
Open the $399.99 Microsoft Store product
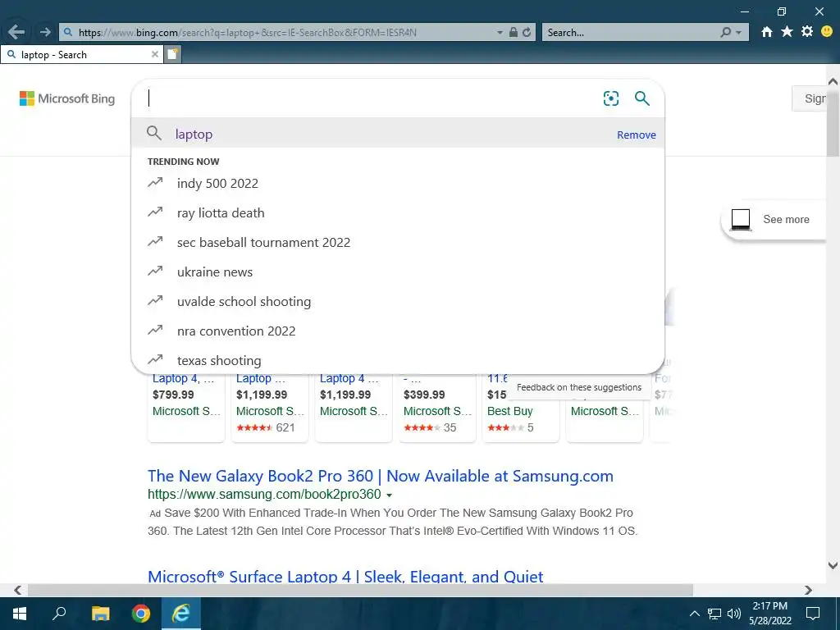click(437, 407)
